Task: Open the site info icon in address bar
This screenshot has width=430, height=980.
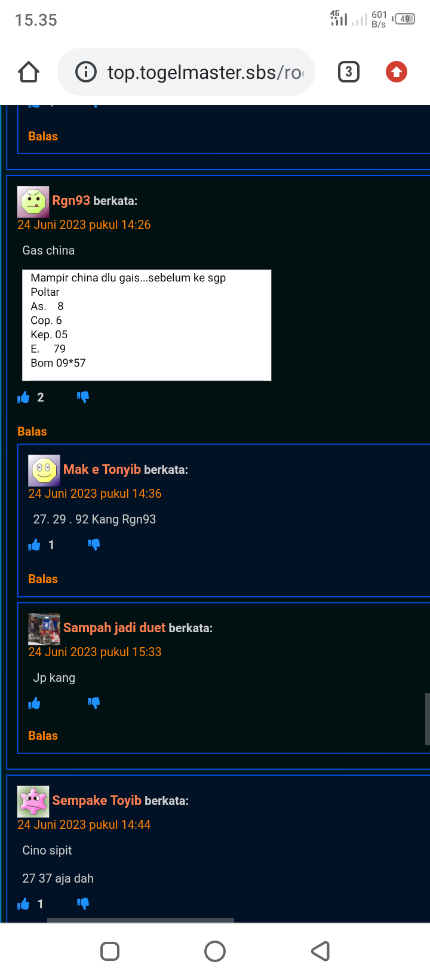Action: (86, 72)
